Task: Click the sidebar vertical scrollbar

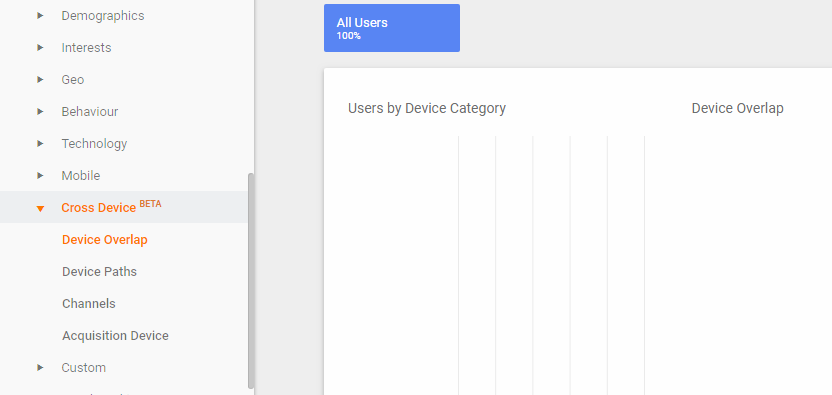Action: 251,281
